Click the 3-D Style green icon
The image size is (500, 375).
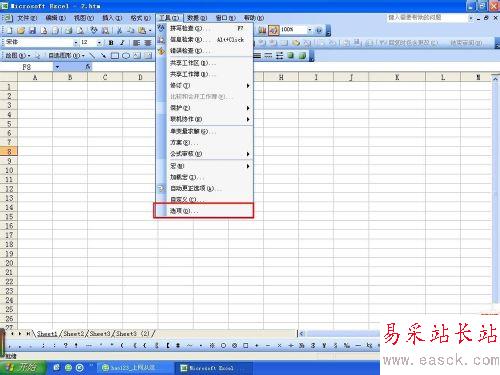[x=302, y=56]
